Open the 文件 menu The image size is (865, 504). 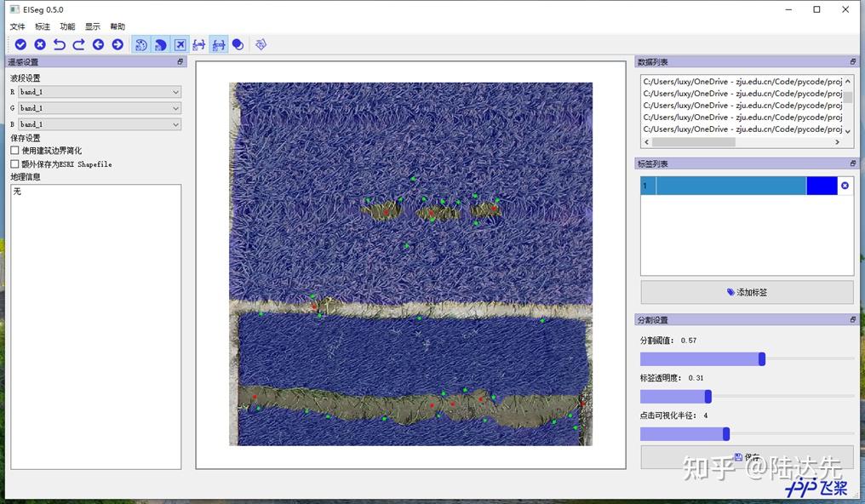[x=17, y=27]
